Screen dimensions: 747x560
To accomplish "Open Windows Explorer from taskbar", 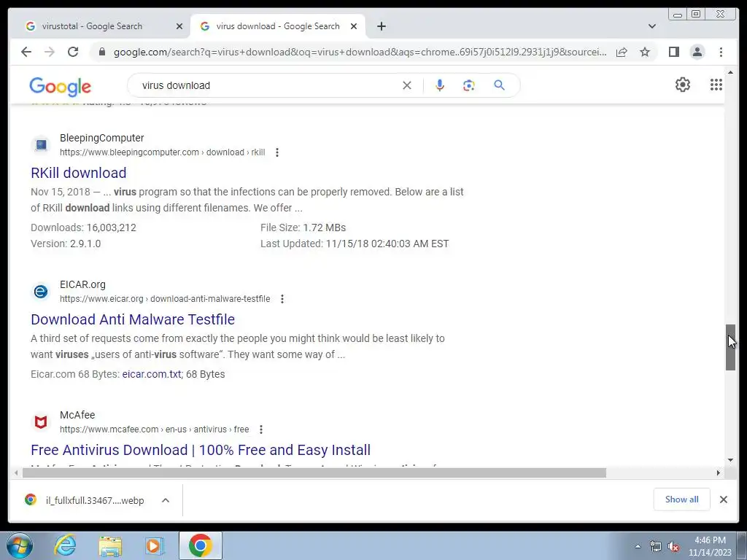I will [x=110, y=545].
